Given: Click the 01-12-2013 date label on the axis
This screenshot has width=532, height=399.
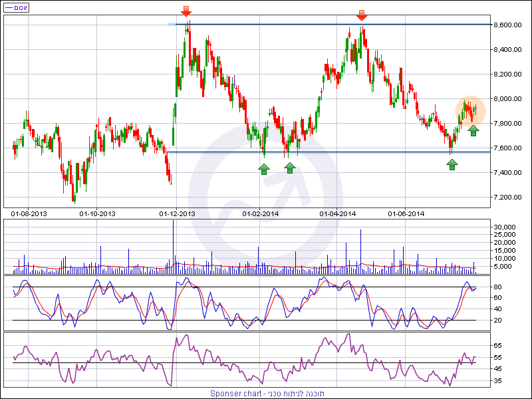Looking at the screenshot, I should point(177,213).
